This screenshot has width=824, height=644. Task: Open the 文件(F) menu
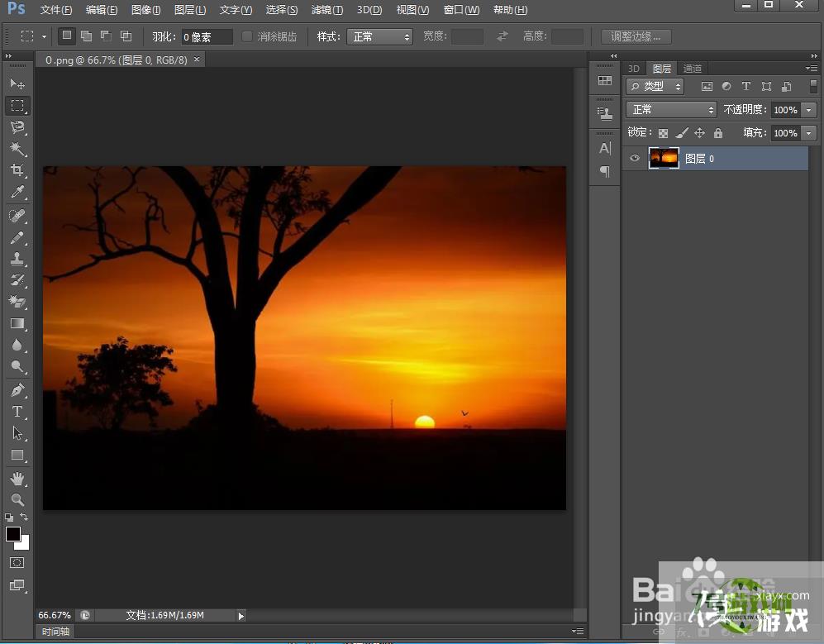(56, 10)
